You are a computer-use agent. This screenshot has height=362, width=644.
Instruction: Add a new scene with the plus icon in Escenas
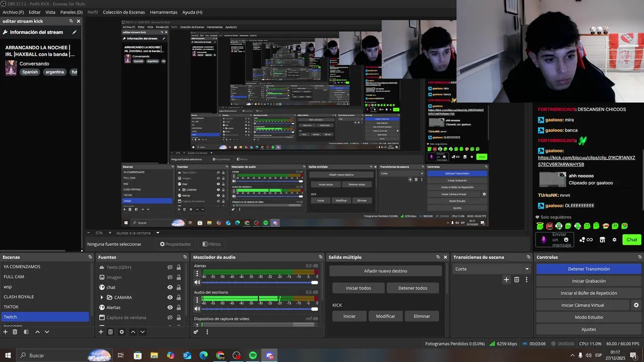[5, 332]
